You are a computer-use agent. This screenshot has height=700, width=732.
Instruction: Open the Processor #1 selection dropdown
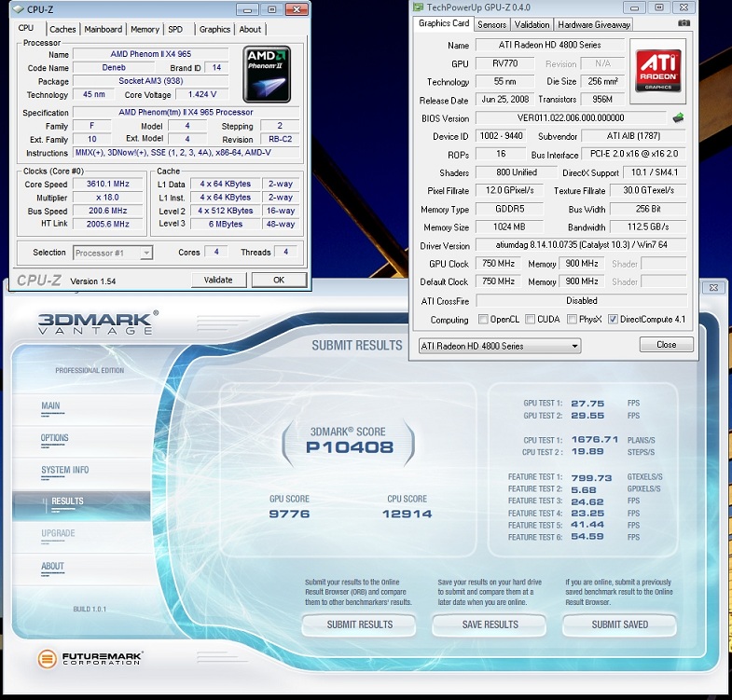click(113, 253)
